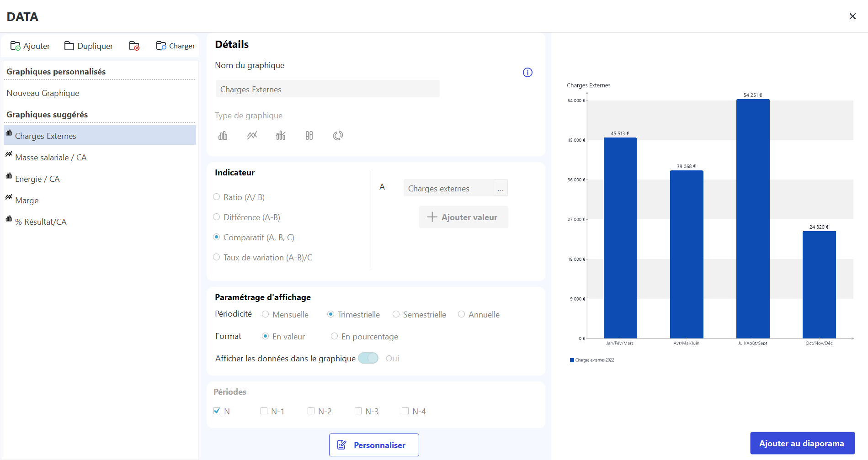Uncheck the N period checkbox
868x460 pixels.
tap(217, 411)
